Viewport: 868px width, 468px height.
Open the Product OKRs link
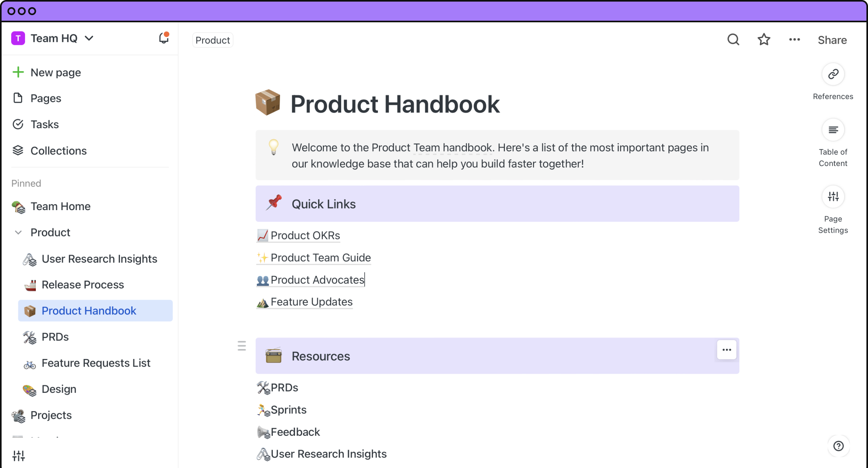305,236
